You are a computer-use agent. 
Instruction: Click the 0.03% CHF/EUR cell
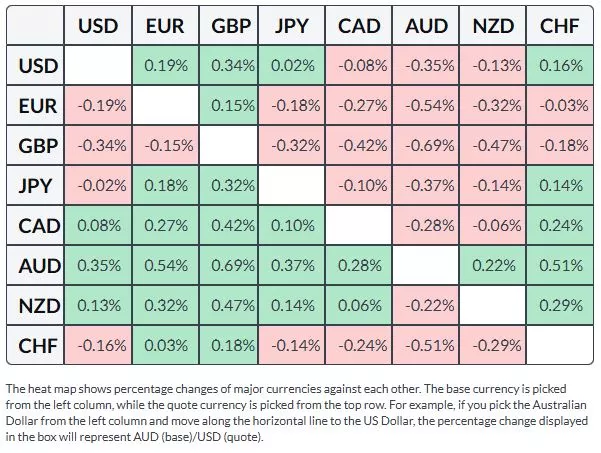point(165,346)
